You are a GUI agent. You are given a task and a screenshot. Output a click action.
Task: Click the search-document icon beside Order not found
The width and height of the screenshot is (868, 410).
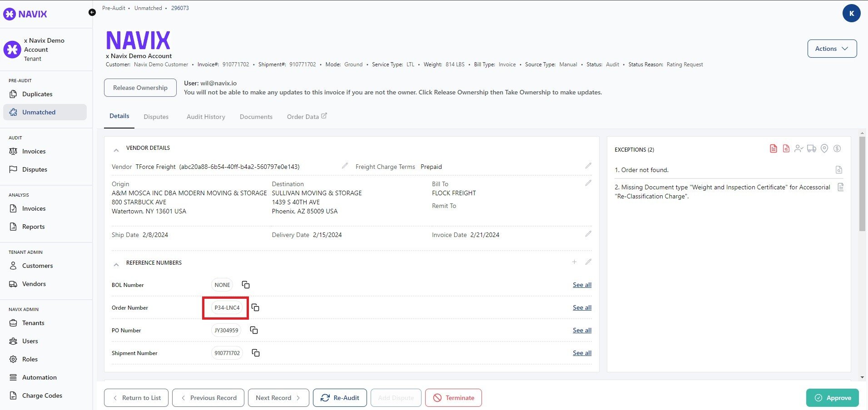coord(839,170)
